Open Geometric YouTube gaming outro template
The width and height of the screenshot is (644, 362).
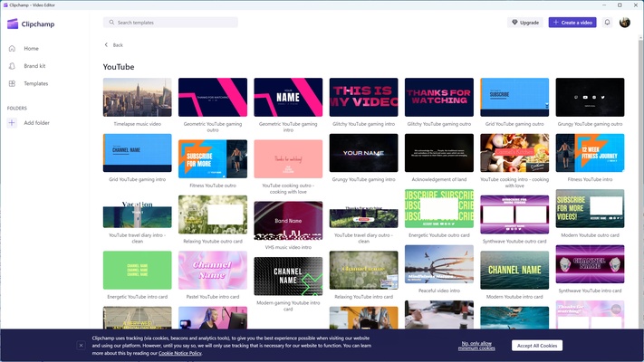pyautogui.click(x=213, y=97)
